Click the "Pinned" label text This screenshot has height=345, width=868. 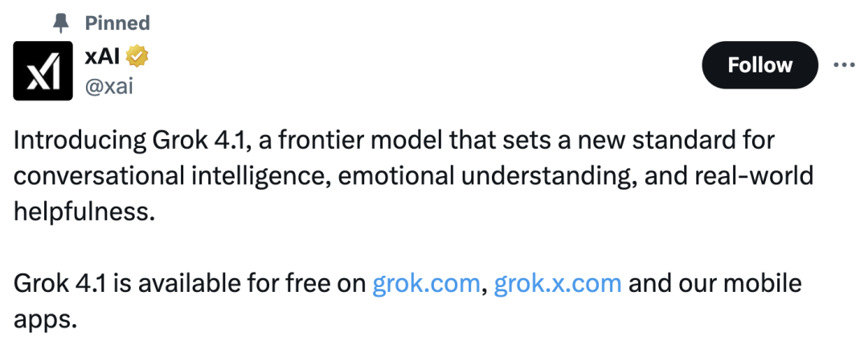click(x=117, y=23)
